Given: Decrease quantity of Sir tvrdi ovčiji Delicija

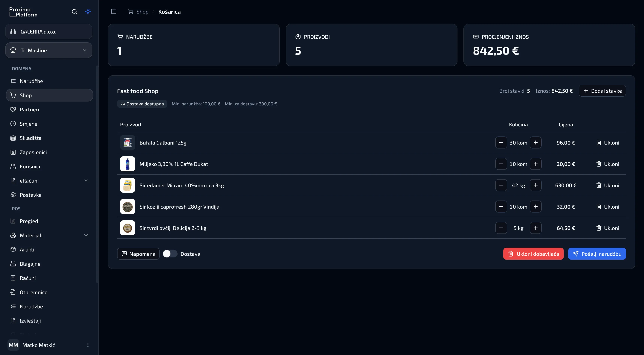Looking at the screenshot, I should tap(501, 228).
